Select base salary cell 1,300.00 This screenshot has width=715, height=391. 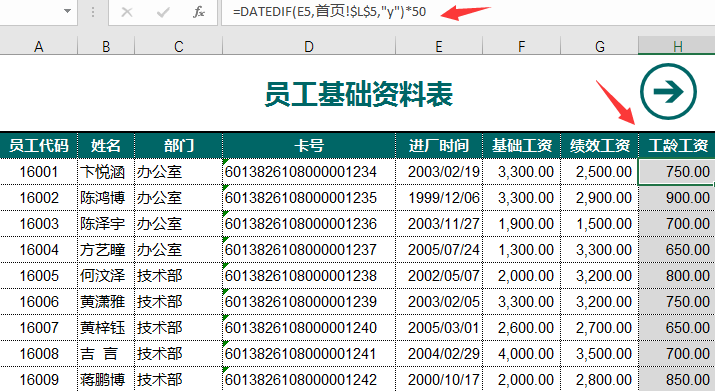521,250
